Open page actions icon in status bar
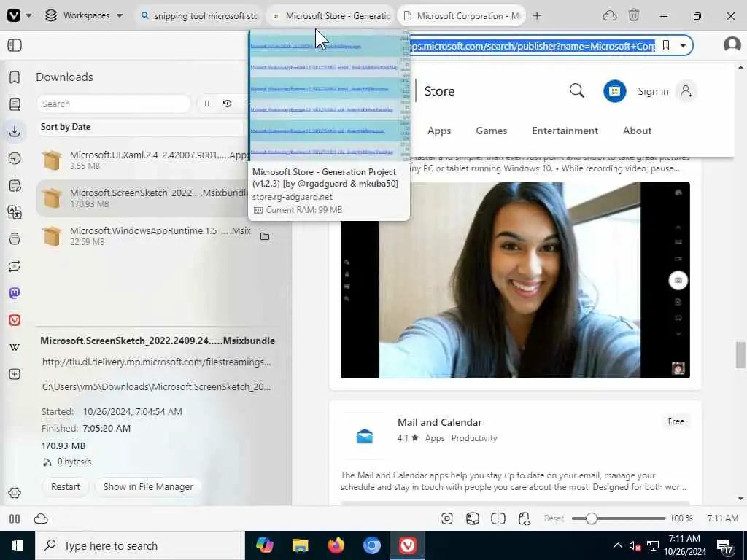Image resolution: width=747 pixels, height=560 pixels. 524,518
